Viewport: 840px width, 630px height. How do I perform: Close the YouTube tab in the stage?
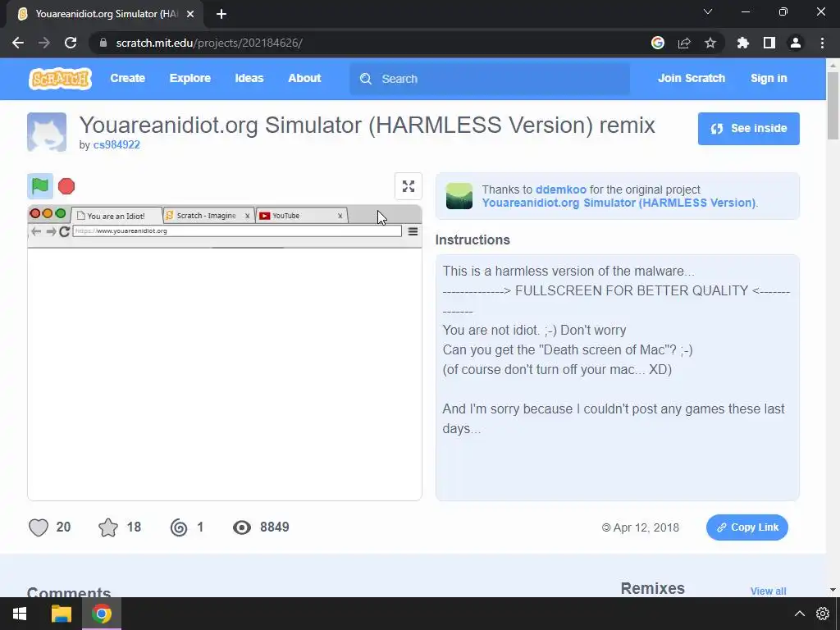[340, 216]
